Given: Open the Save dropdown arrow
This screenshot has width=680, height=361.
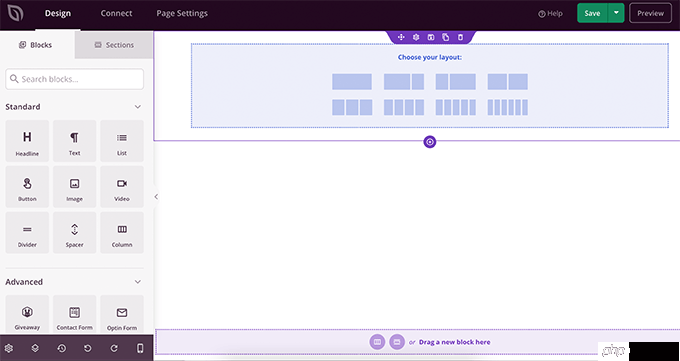Looking at the screenshot, I should 616,13.
